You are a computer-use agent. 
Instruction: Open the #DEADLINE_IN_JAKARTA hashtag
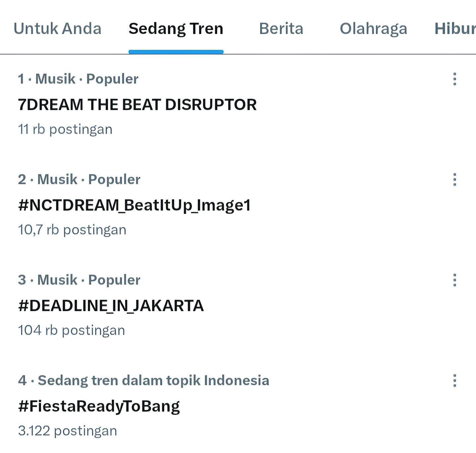pos(111,306)
